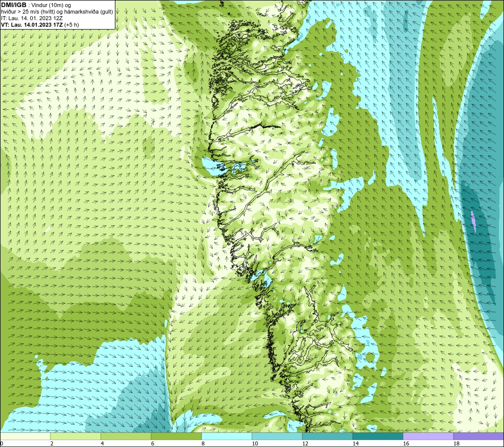Image resolution: width=504 pixels, height=447 pixels.
Task: Click the 10–12 m/s teal legend swatch
Action: [x=277, y=436]
